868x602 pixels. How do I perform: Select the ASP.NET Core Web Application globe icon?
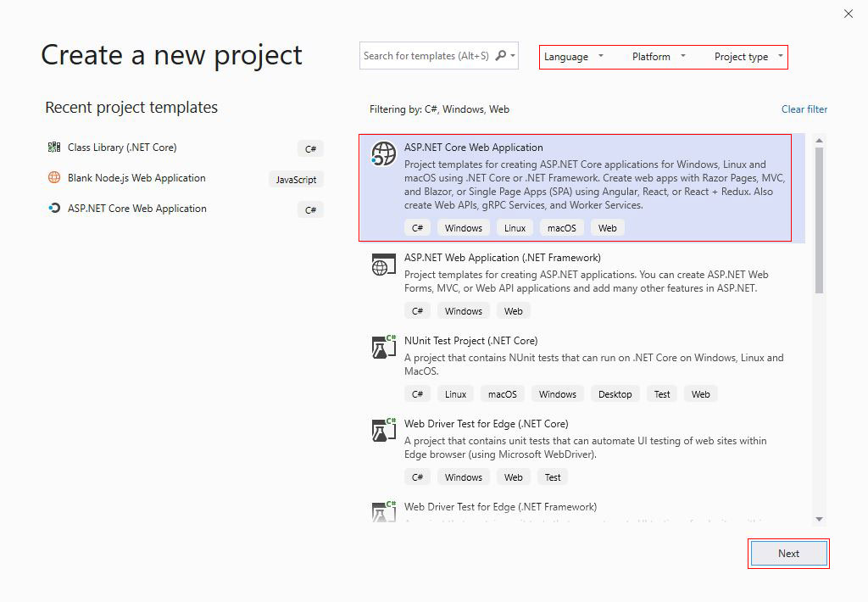click(x=384, y=153)
